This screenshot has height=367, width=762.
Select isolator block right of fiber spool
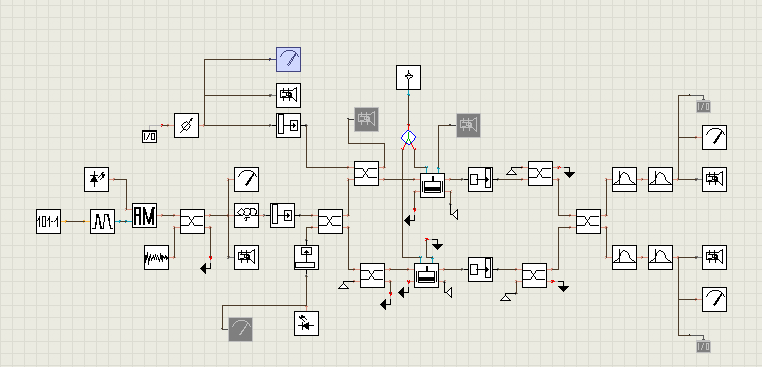click(282, 215)
